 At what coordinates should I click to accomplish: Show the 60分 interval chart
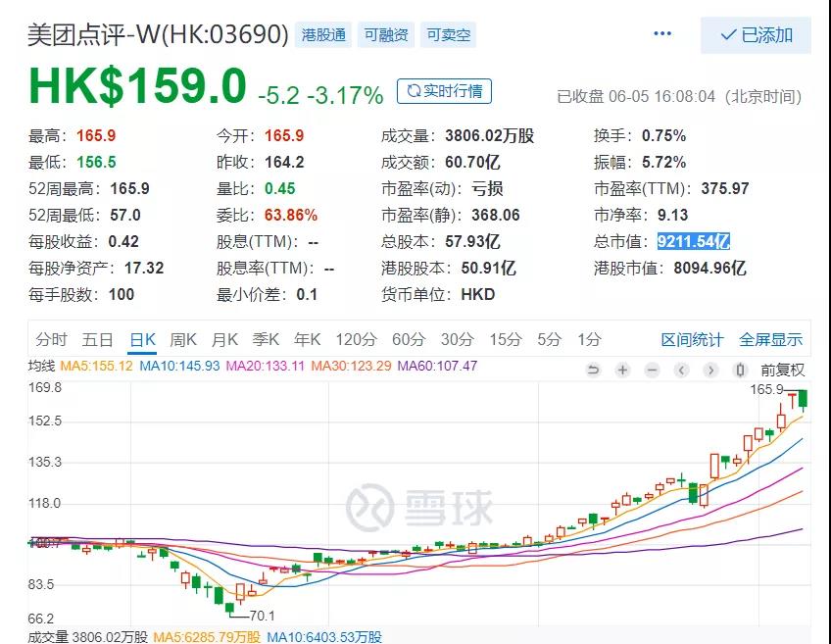[x=409, y=339]
